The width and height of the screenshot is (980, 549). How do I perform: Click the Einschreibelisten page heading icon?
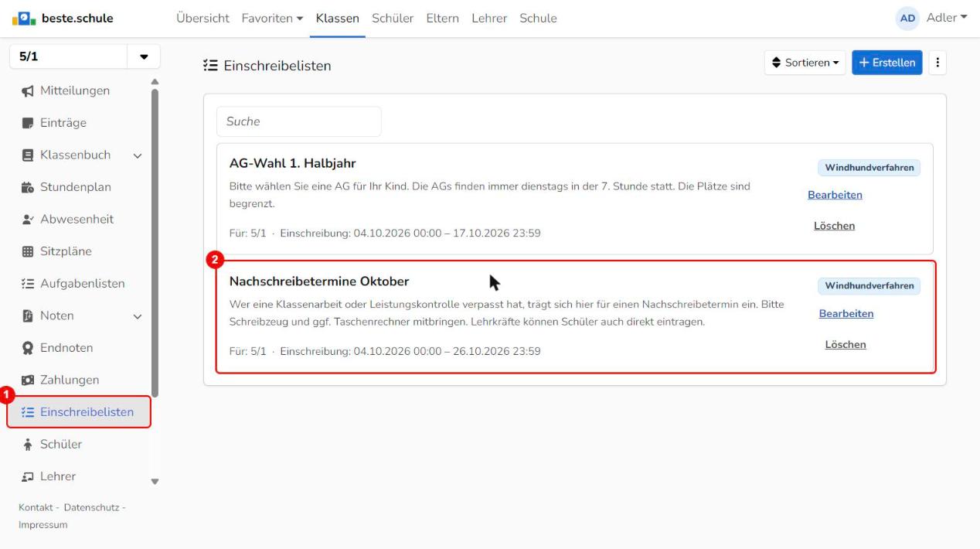point(209,66)
